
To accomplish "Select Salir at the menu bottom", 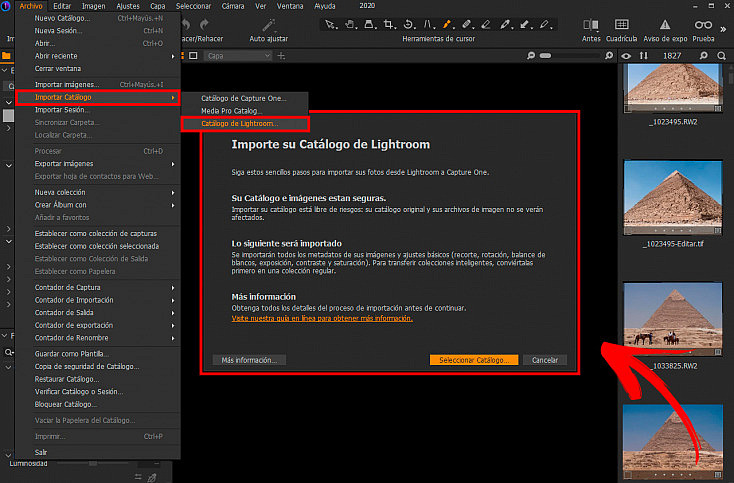I will tap(98, 452).
